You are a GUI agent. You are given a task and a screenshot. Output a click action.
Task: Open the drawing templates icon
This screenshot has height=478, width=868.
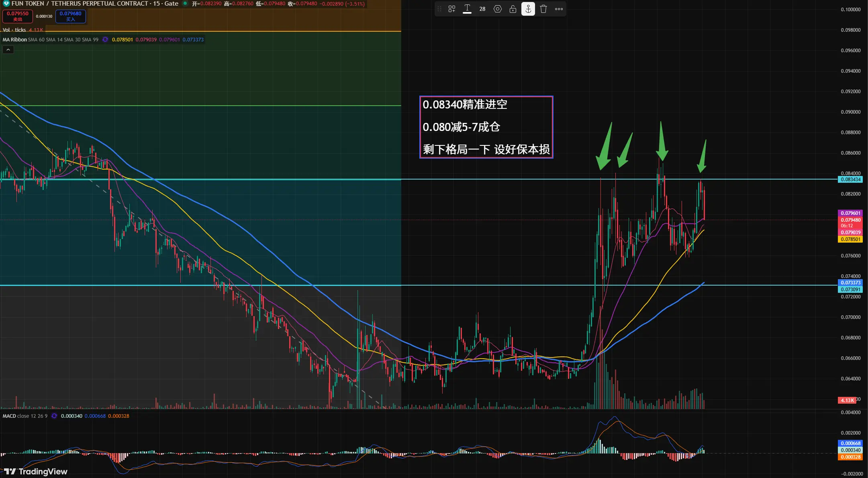pyautogui.click(x=452, y=9)
